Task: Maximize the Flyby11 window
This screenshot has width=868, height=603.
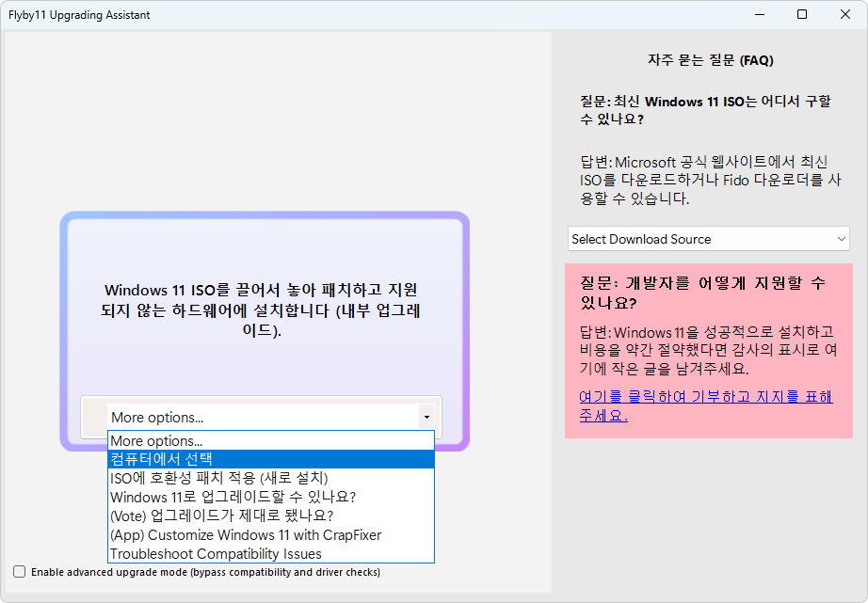Action: 801,14
